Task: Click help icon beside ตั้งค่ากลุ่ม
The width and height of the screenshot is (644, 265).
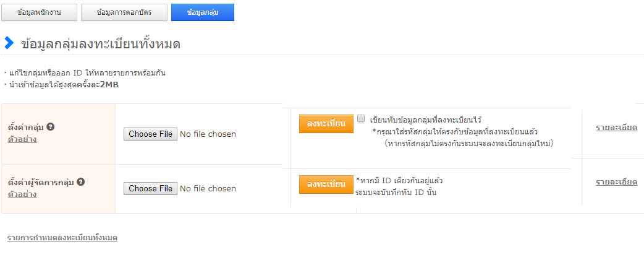Action: (x=51, y=127)
